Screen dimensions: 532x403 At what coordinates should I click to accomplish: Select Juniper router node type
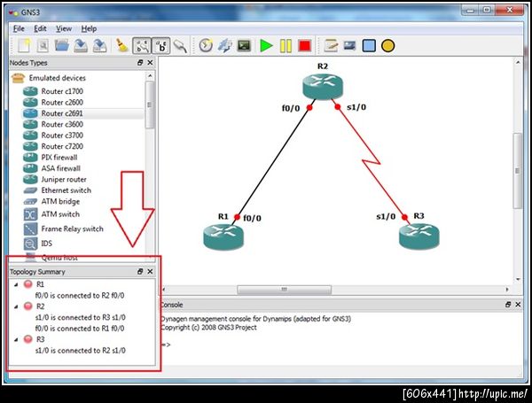pos(64,179)
